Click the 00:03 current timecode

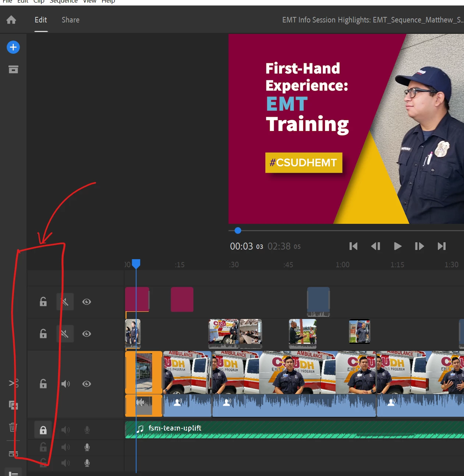coord(241,246)
